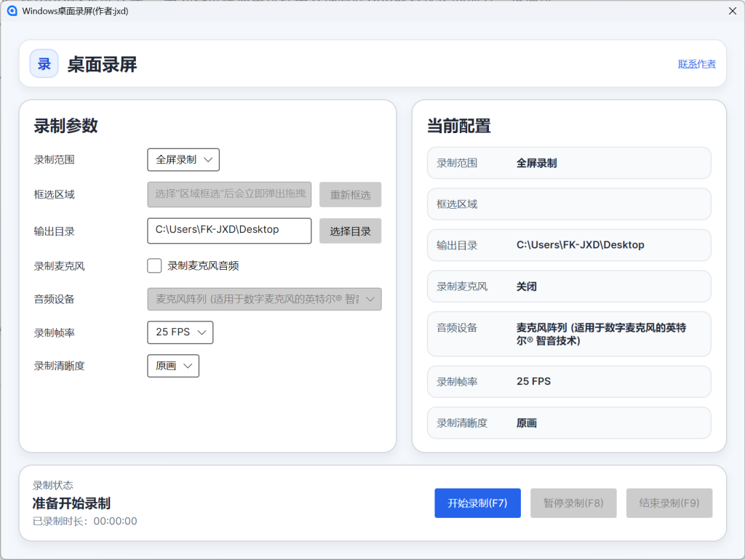Click the 当前配置 输出目录 path value
Image resolution: width=745 pixels, height=560 pixels.
581,245
